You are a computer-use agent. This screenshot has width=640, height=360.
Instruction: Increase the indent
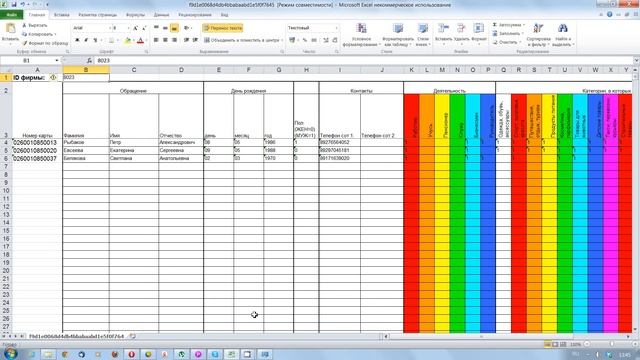pos(195,40)
